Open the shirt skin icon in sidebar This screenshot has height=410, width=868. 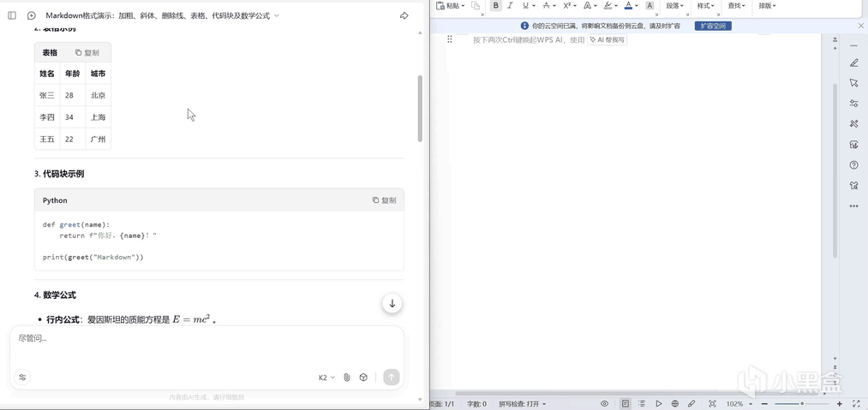853,186
